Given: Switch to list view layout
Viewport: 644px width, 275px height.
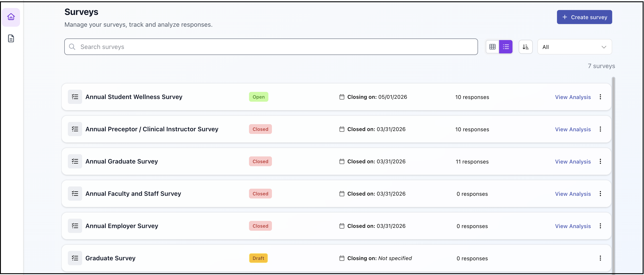Looking at the screenshot, I should coord(506,47).
